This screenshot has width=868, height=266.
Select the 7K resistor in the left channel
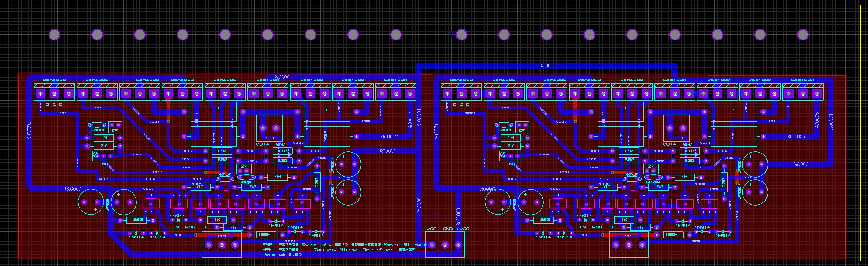click(104, 146)
